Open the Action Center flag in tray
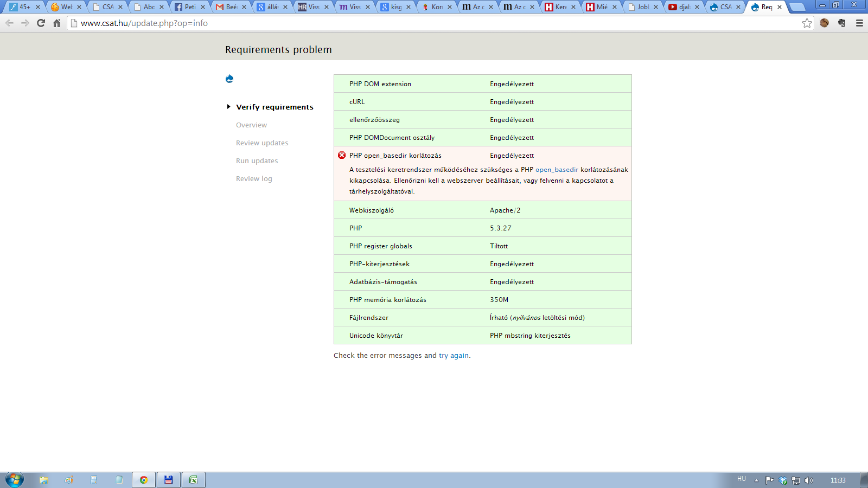 769,480
